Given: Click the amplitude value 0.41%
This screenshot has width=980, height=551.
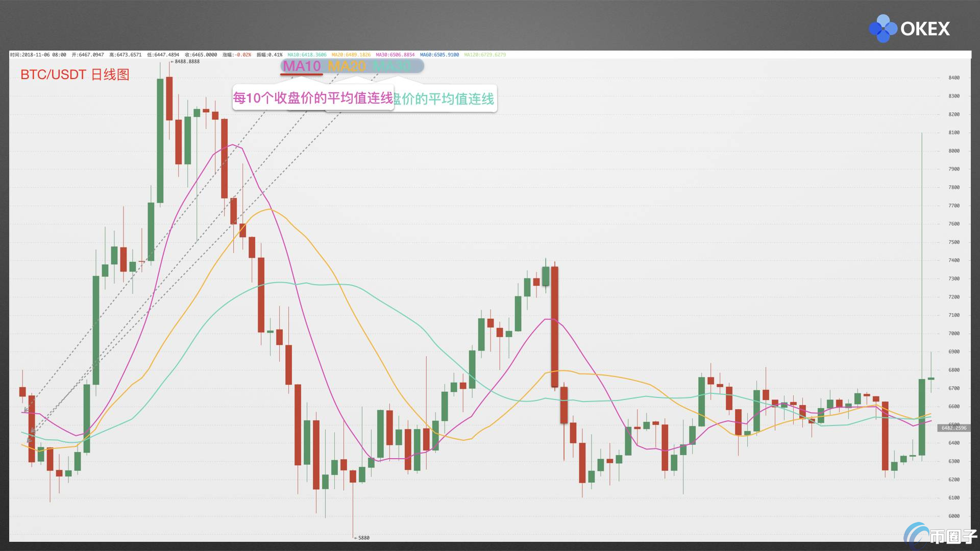Looking at the screenshot, I should click(275, 55).
